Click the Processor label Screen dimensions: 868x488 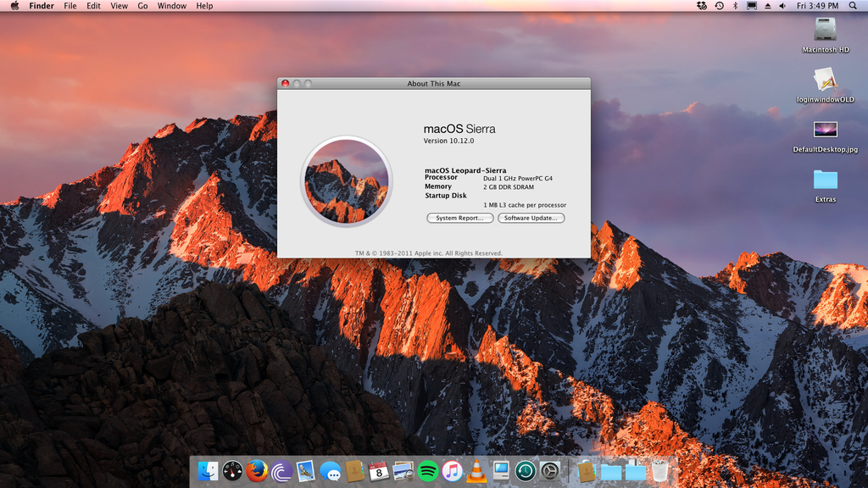[441, 178]
